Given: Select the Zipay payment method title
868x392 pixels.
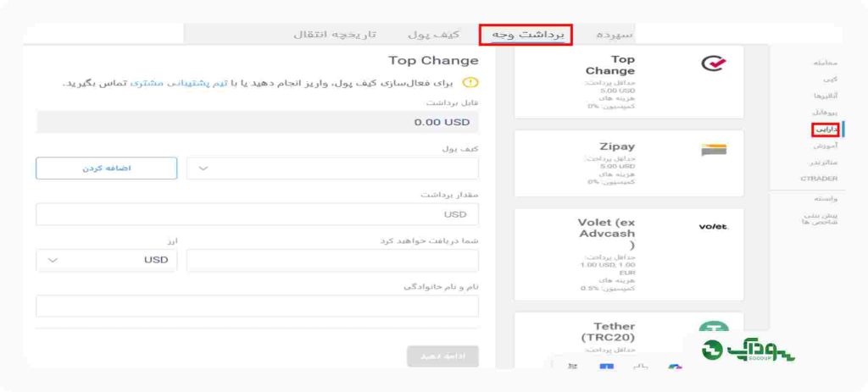Looking at the screenshot, I should 617,146.
